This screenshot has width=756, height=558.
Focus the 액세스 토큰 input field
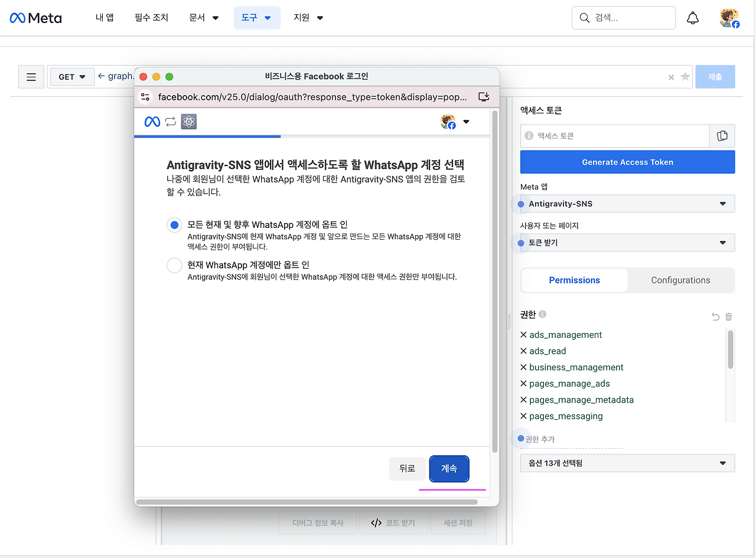coord(615,136)
